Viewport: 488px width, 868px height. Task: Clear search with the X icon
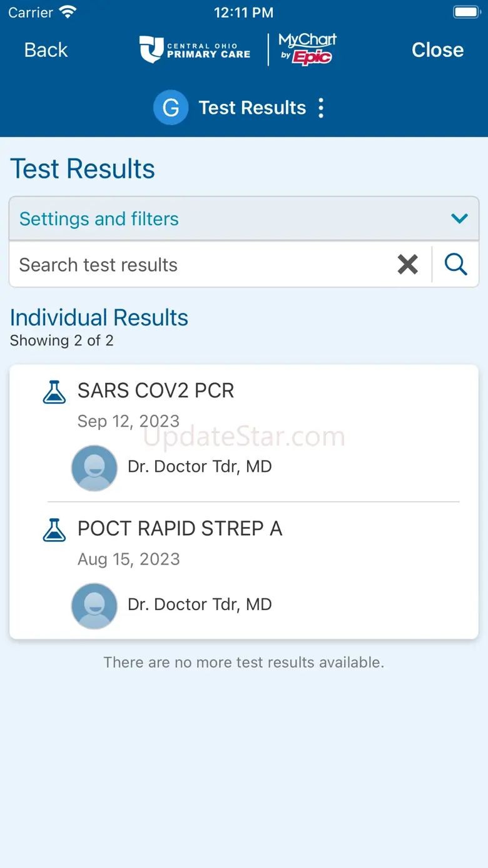[408, 265]
